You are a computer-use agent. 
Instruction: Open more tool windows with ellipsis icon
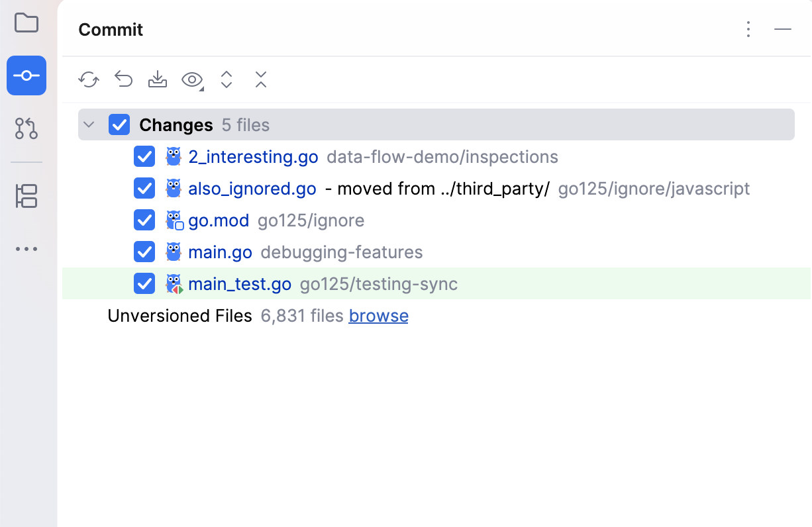tap(26, 248)
